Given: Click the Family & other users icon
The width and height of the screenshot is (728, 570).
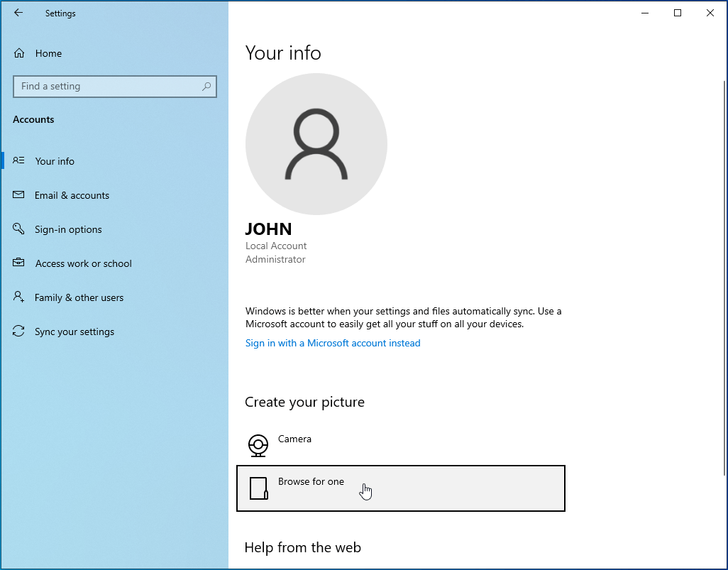Looking at the screenshot, I should coord(19,297).
